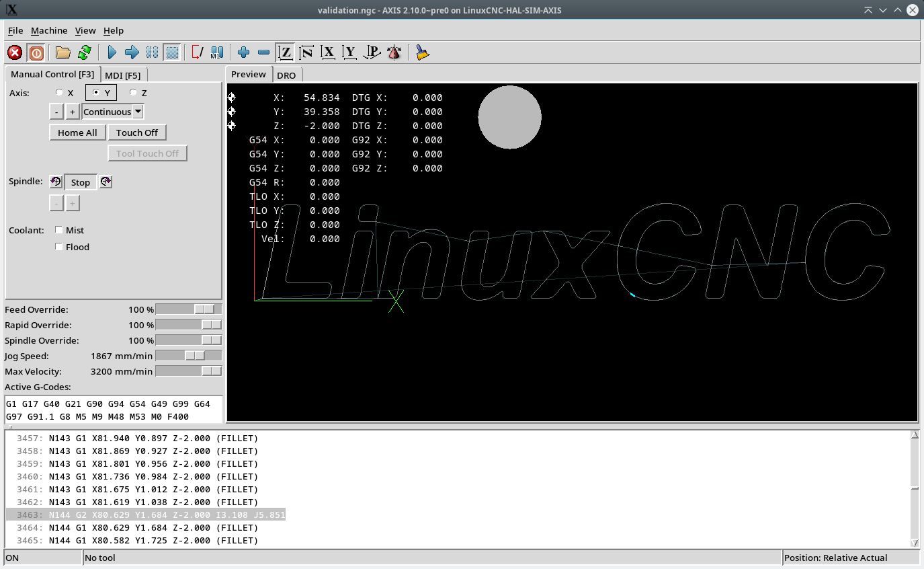The image size is (924, 569).
Task: Click Tool Touch Off button
Action: 147,153
